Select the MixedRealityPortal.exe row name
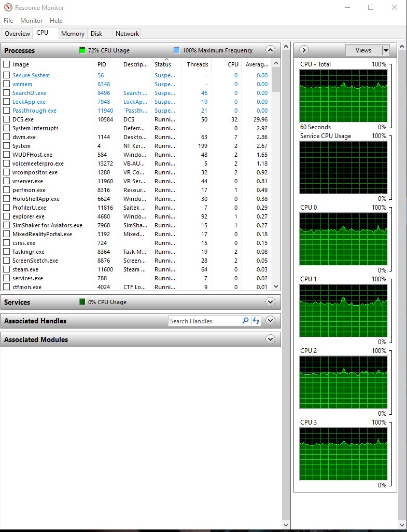 (42, 234)
